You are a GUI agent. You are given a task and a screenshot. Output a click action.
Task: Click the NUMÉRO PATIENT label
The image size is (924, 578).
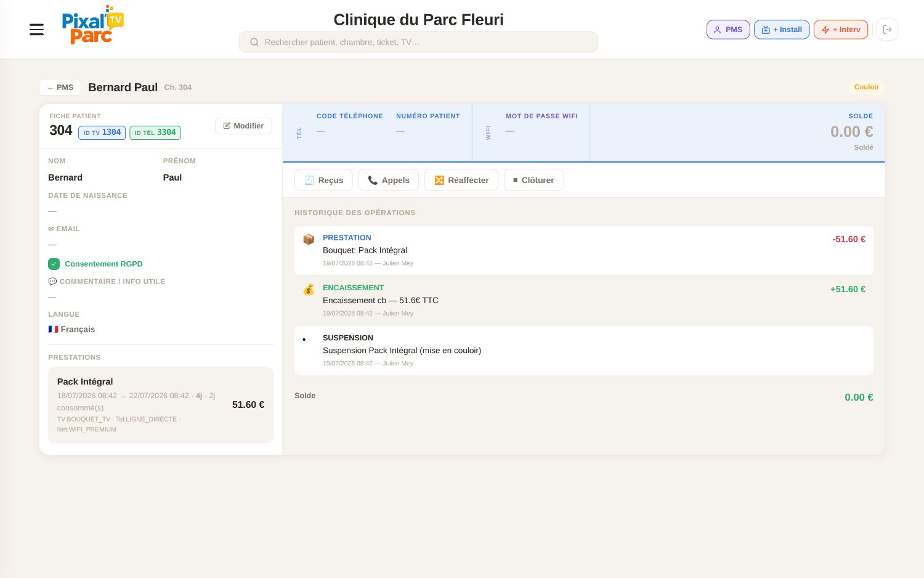click(428, 116)
